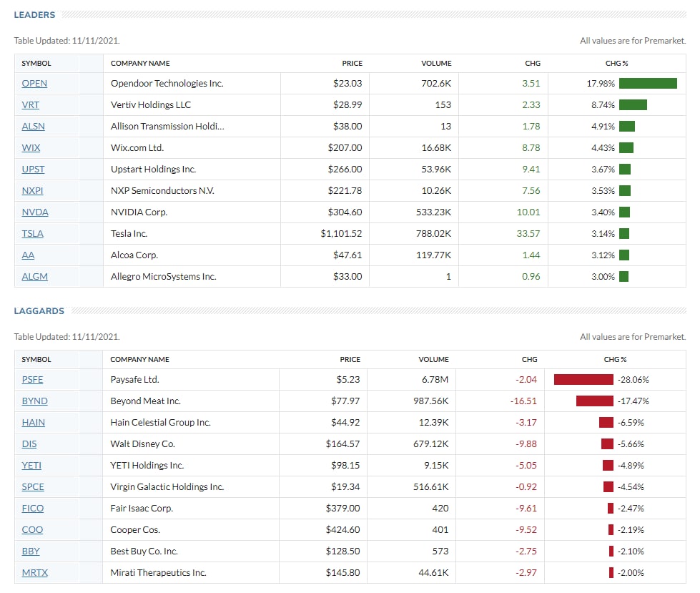700x593 pixels.
Task: Select the Leaders VOLUME column header
Action: click(x=436, y=64)
